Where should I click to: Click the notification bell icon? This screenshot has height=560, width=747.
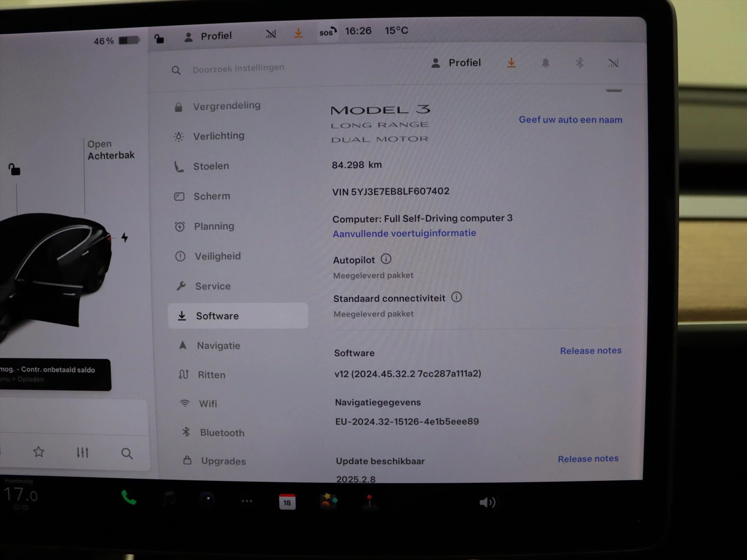tap(545, 63)
